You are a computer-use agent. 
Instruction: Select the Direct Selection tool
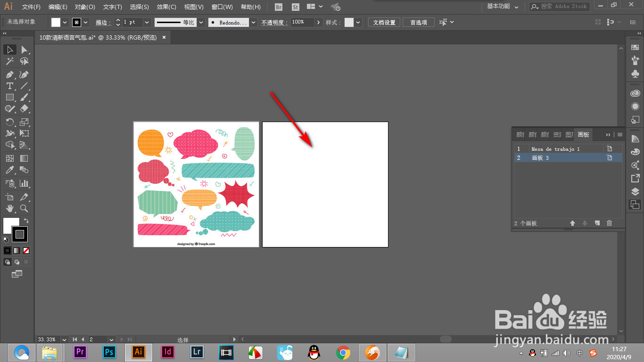24,49
